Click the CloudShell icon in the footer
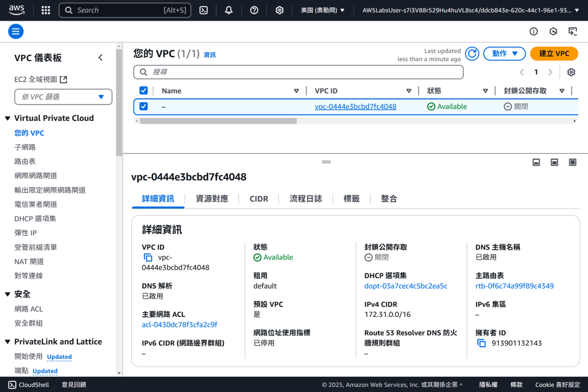Screen dimensions: 588x392 pyautogui.click(x=13, y=385)
